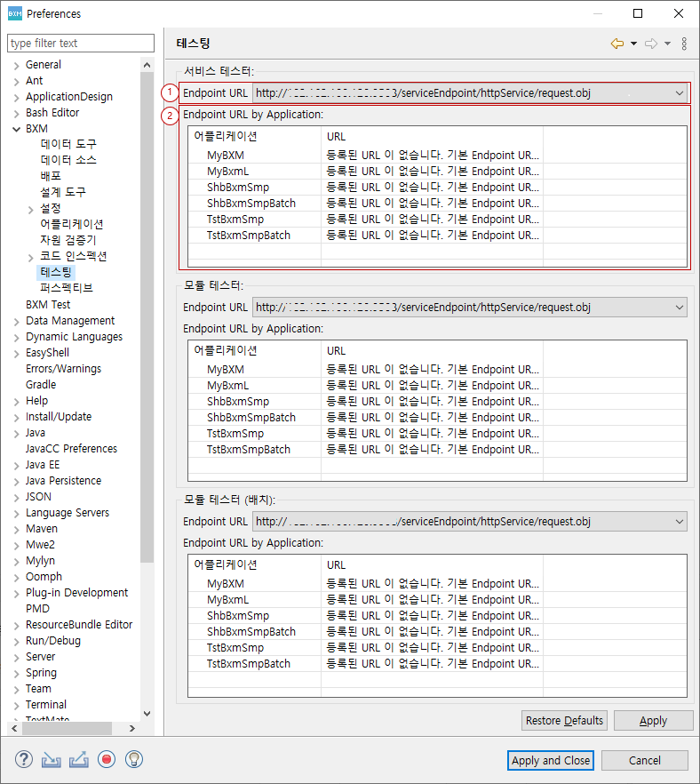
Task: Select the Maven preferences category
Action: [x=41, y=529]
